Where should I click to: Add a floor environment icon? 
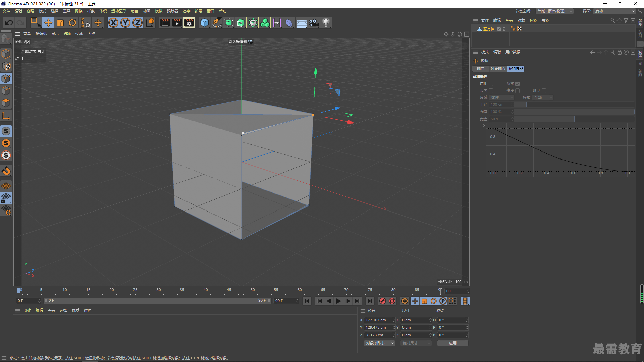[x=302, y=23]
